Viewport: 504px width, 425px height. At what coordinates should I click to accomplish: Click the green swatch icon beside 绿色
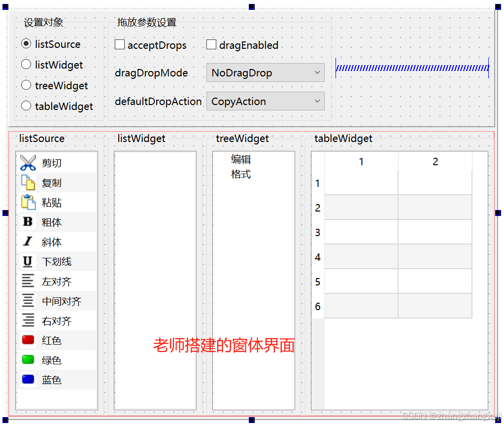[28, 360]
